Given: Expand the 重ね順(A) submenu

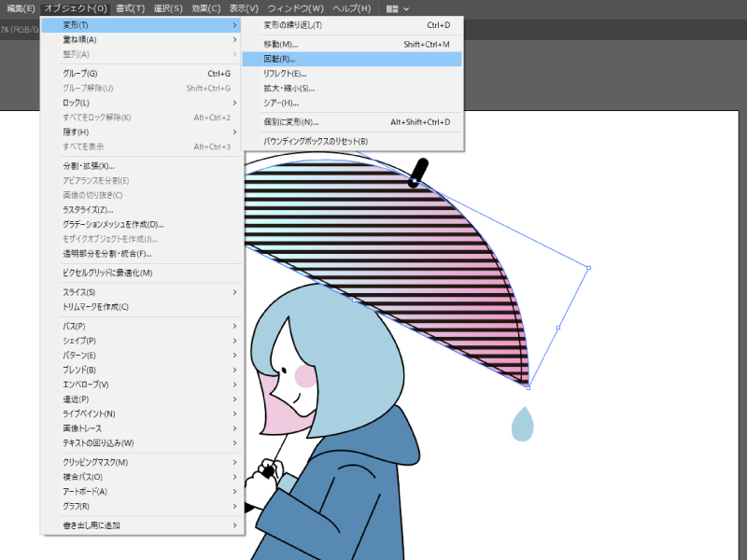Looking at the screenshot, I should click(79, 39).
